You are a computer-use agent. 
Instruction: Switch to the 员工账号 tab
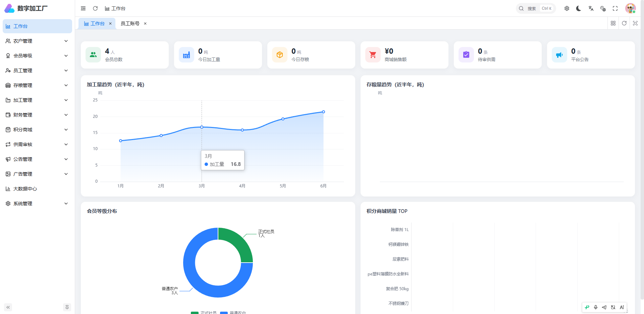[130, 24]
